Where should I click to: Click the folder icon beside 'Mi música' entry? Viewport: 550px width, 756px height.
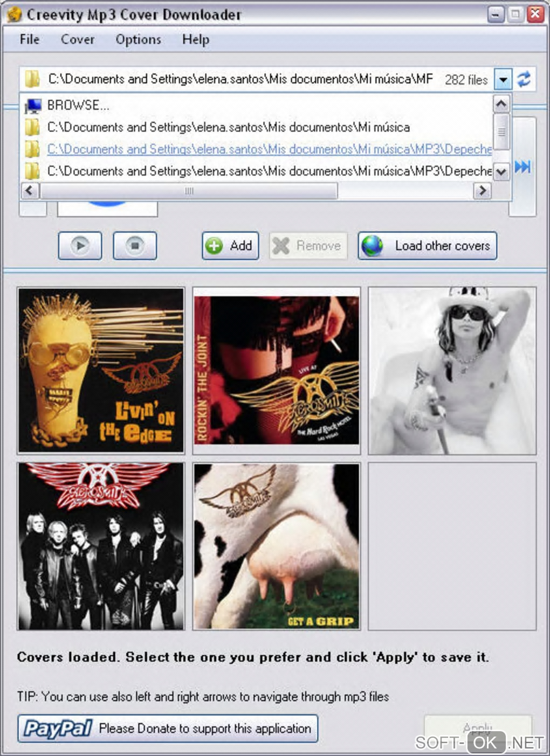(32, 128)
